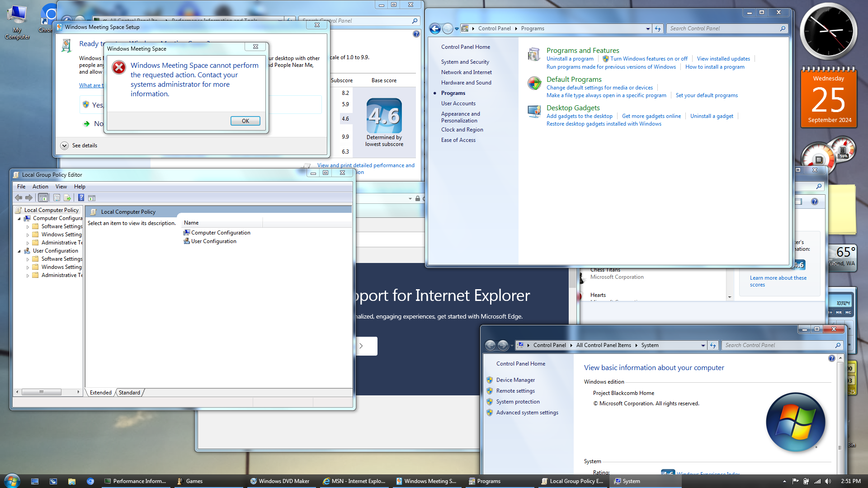Click Show/Hide Action Pane toolbar icon
The height and width of the screenshot is (488, 868).
(x=92, y=198)
